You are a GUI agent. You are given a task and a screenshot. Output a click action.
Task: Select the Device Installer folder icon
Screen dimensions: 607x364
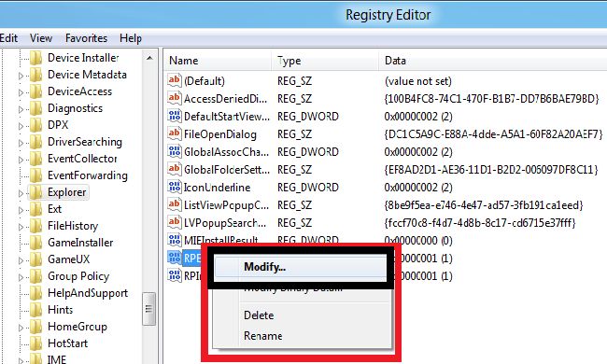(x=36, y=58)
